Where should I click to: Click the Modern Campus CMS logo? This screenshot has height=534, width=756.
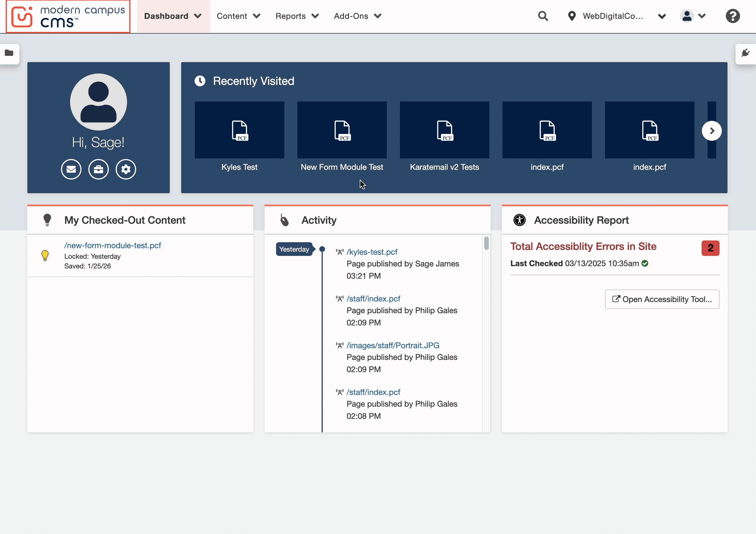(68, 17)
